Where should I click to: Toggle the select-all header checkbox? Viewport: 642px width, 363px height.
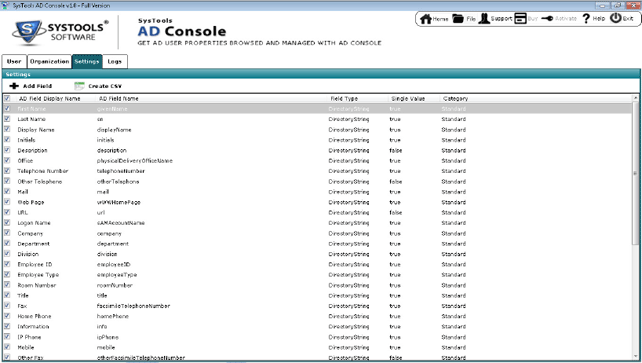[x=7, y=98]
